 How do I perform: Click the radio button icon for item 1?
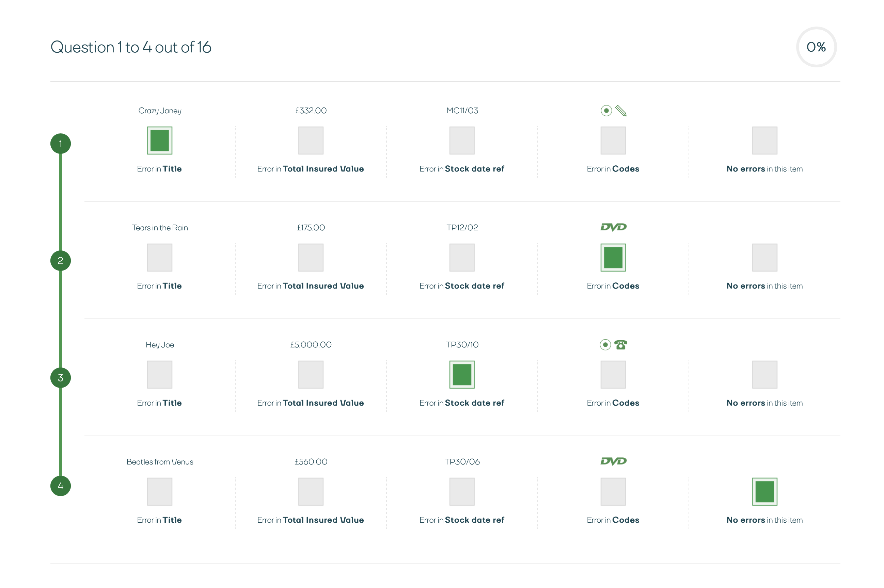(605, 110)
